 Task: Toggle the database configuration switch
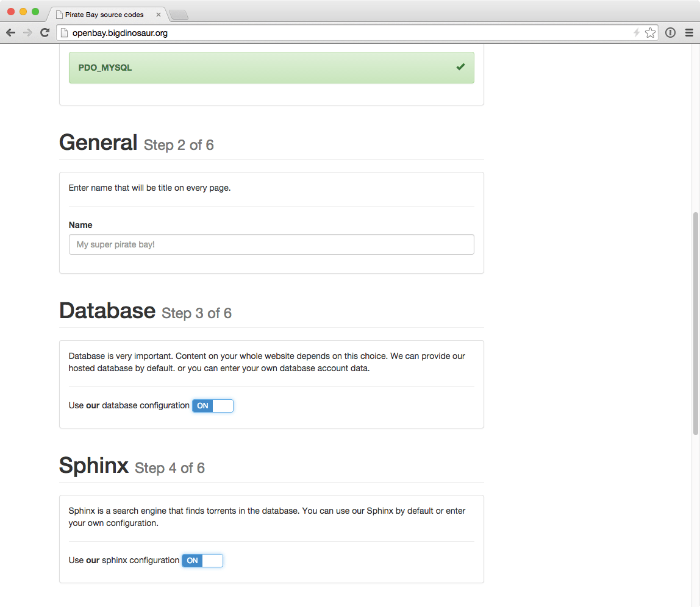(x=213, y=406)
